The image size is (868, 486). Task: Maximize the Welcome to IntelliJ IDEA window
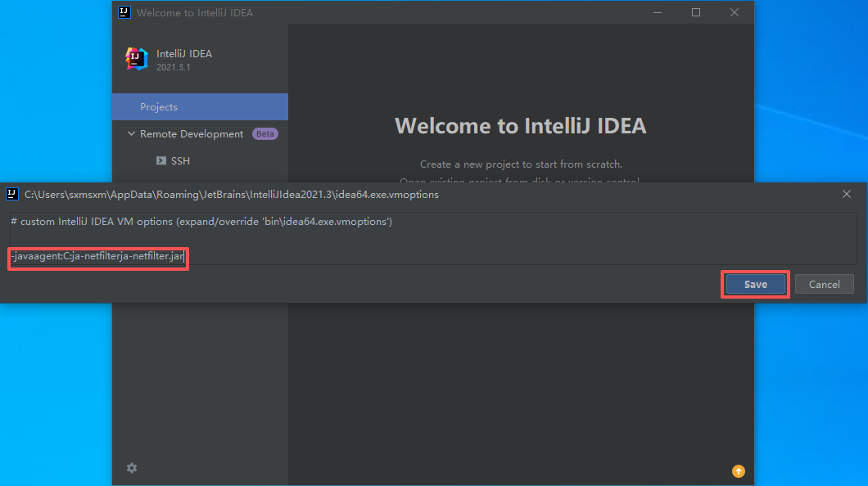(696, 12)
